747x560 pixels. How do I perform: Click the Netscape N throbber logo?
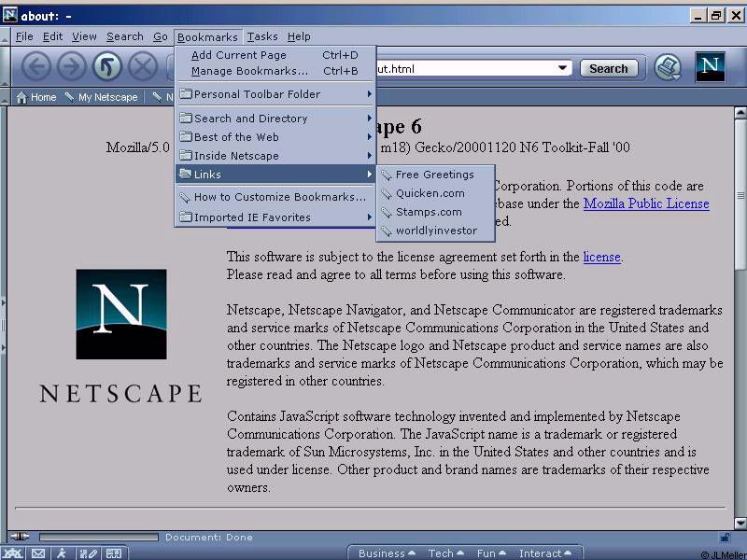pos(710,66)
